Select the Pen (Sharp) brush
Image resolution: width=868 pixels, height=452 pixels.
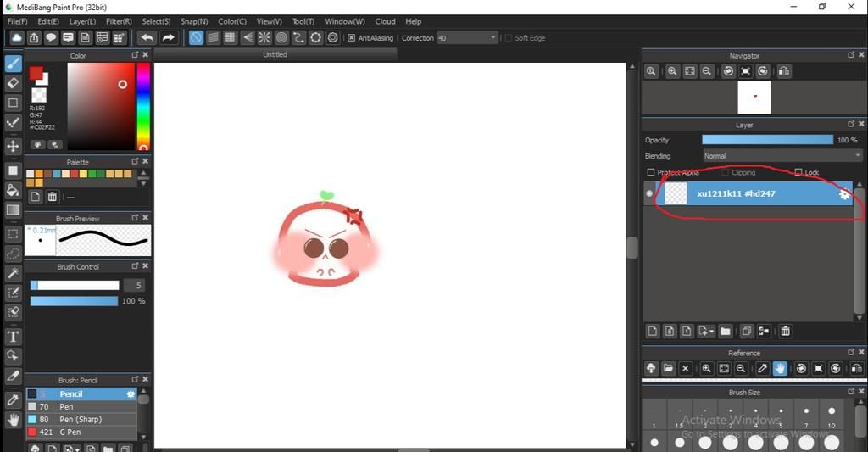[81, 419]
